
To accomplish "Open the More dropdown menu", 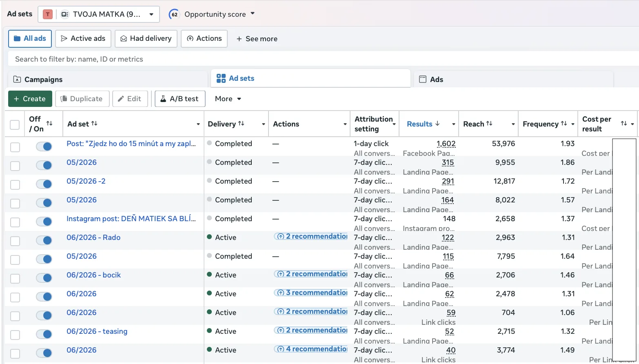I will coord(228,99).
